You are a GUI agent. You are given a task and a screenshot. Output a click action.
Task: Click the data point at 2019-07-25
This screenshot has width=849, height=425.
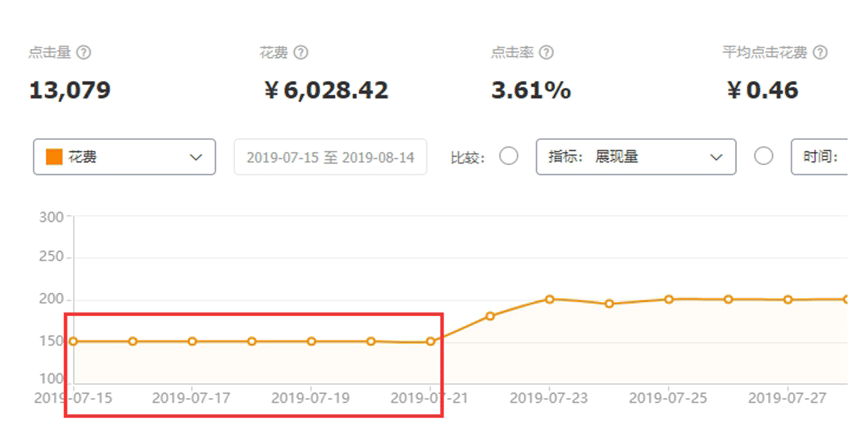(669, 299)
